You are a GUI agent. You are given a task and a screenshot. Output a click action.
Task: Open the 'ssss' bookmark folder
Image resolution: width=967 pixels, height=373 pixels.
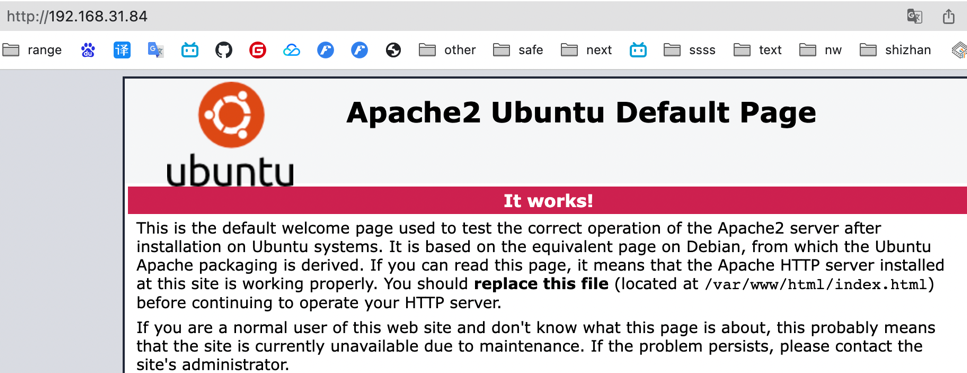click(x=689, y=50)
